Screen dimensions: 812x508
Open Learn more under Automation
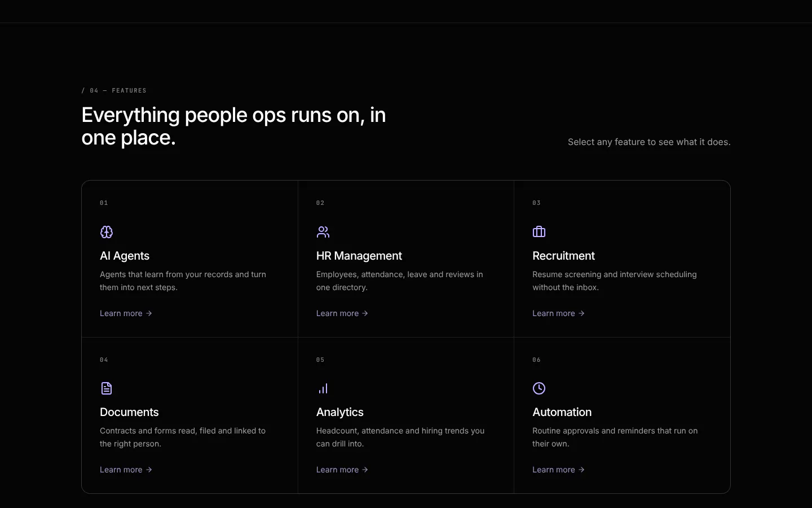coord(559,470)
